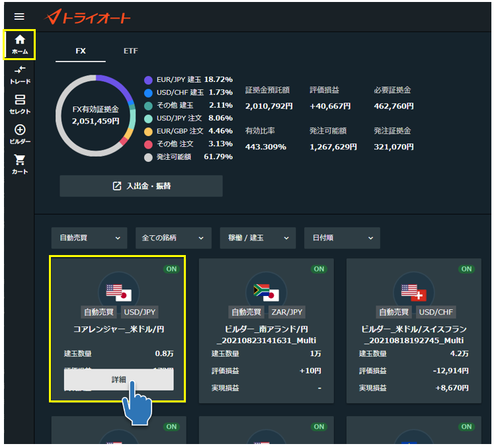Click the USD/CHF pair tag
The image size is (496, 448).
click(x=436, y=312)
